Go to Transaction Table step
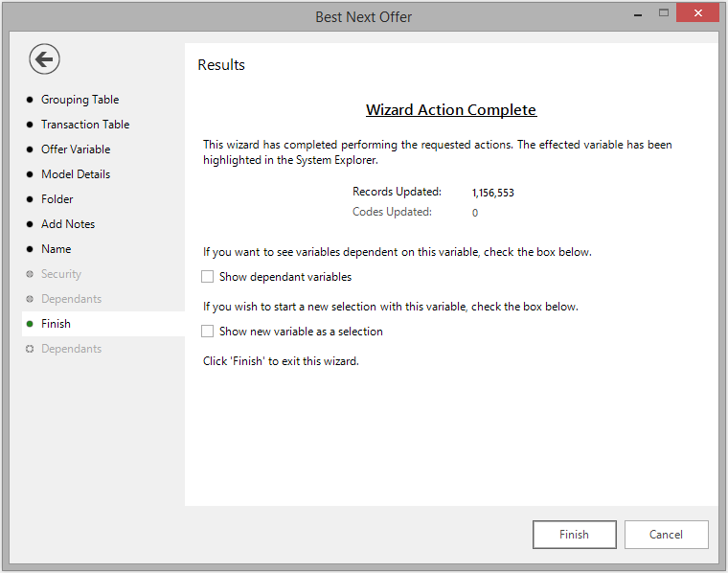This screenshot has width=728, height=573. 85,125
